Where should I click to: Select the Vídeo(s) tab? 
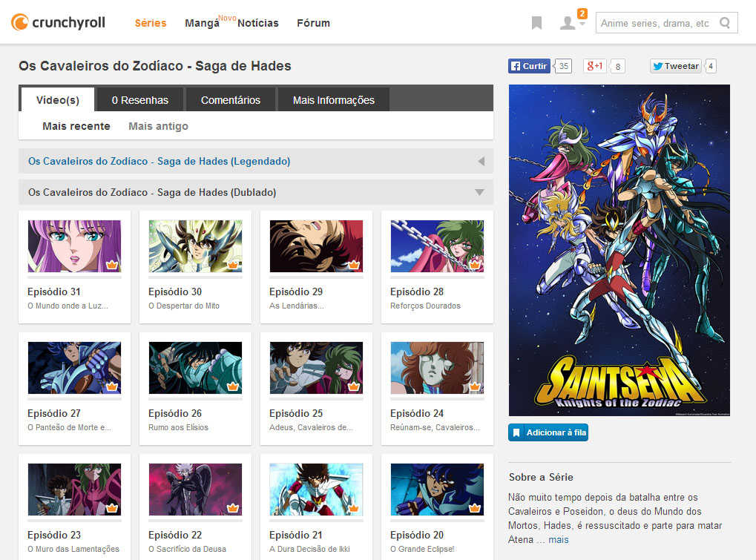(58, 99)
